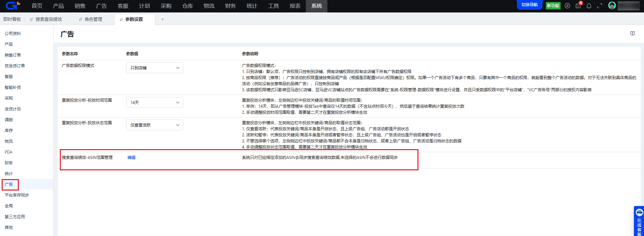Switch to the 搜索查询绩效 tab
The width and height of the screenshot is (644, 236).
point(48,19)
